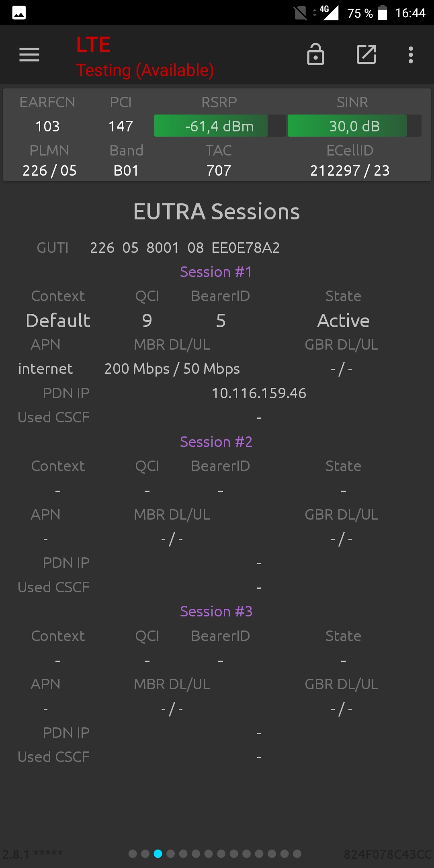Go to the first page indicator dot
Screen dimensions: 434x868
tap(133, 854)
